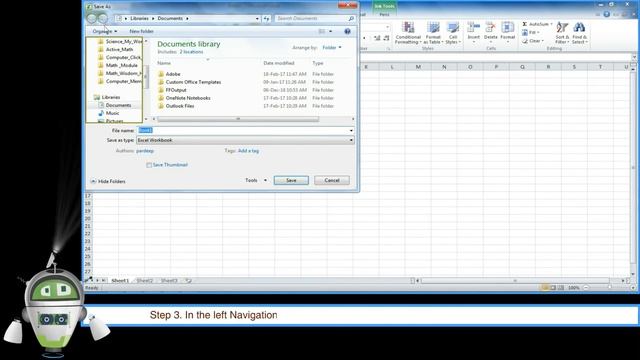Click the Insert Worksheet icon after Sheet3

point(189,281)
